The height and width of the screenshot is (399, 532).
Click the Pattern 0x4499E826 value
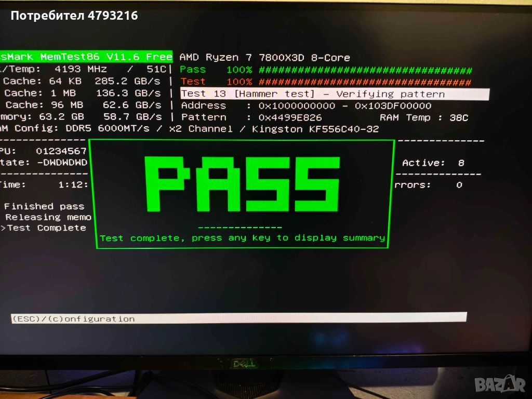[290, 118]
